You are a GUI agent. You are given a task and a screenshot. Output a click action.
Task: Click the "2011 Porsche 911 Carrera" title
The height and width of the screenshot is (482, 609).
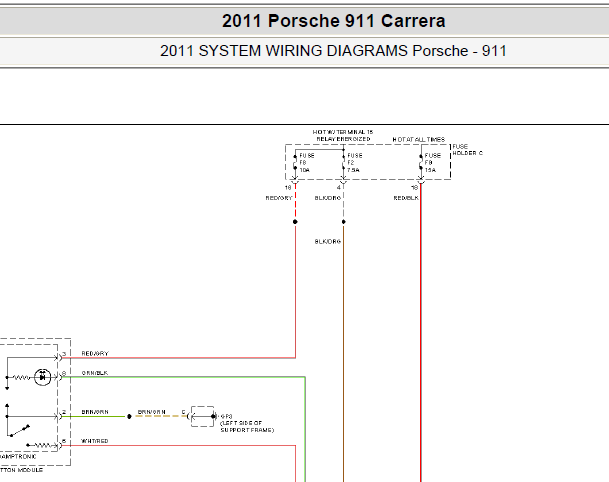(x=334, y=21)
